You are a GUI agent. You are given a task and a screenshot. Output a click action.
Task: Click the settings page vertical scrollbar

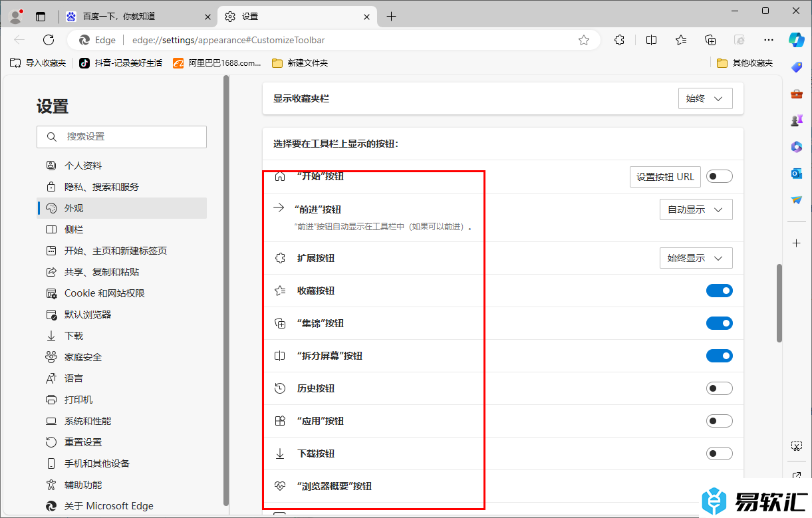click(x=779, y=303)
